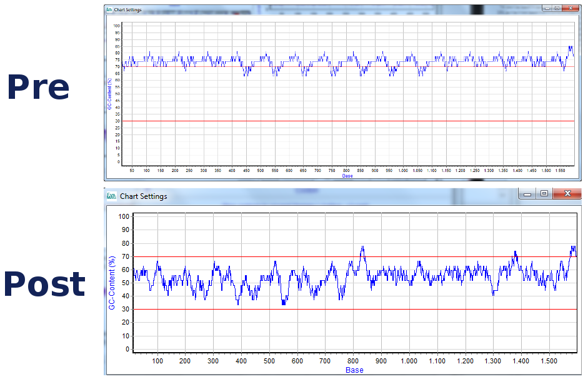
Task: Maximize the Post Chart Settings window
Action: (x=544, y=194)
